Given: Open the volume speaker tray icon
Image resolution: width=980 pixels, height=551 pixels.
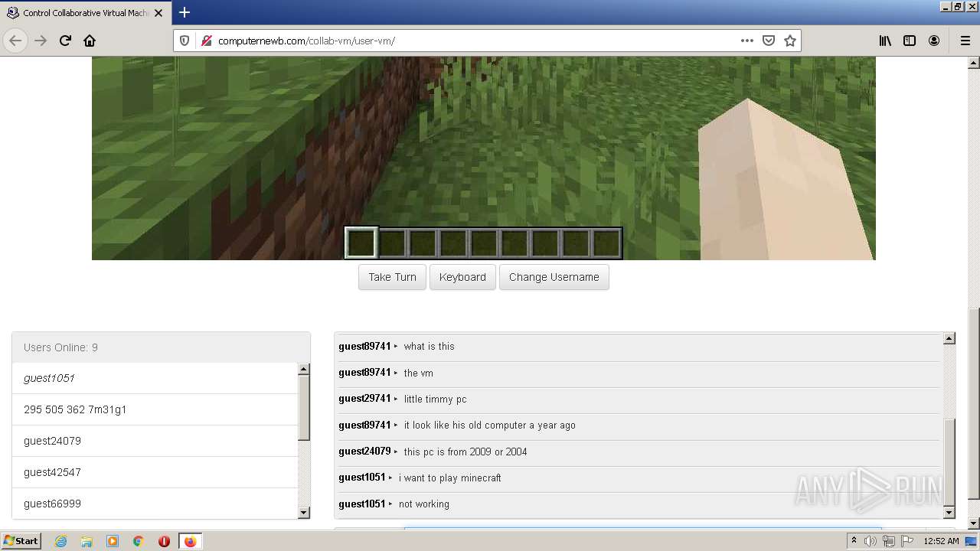Looking at the screenshot, I should point(871,541).
